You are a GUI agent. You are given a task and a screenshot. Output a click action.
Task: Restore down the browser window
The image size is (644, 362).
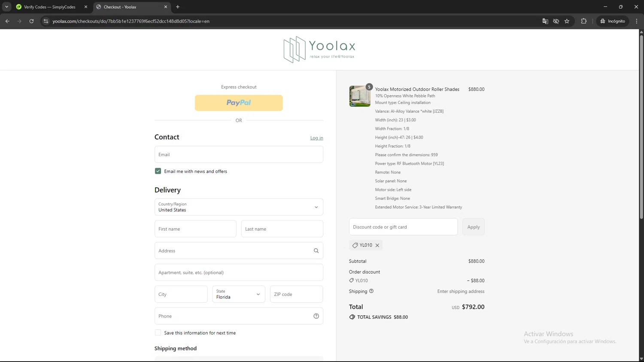tap(621, 7)
